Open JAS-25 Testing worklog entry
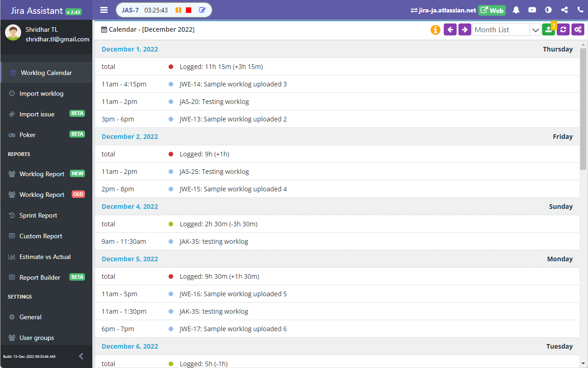588x368 pixels. pos(214,172)
